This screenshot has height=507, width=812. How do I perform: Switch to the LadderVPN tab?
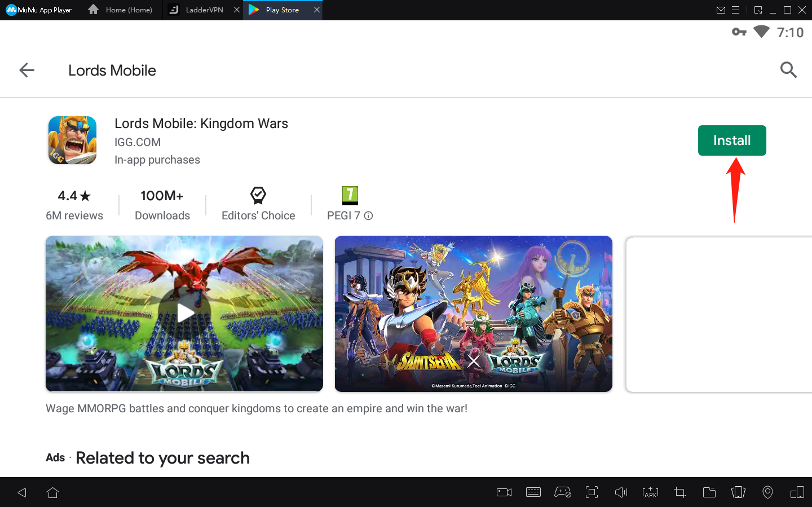coord(204,10)
